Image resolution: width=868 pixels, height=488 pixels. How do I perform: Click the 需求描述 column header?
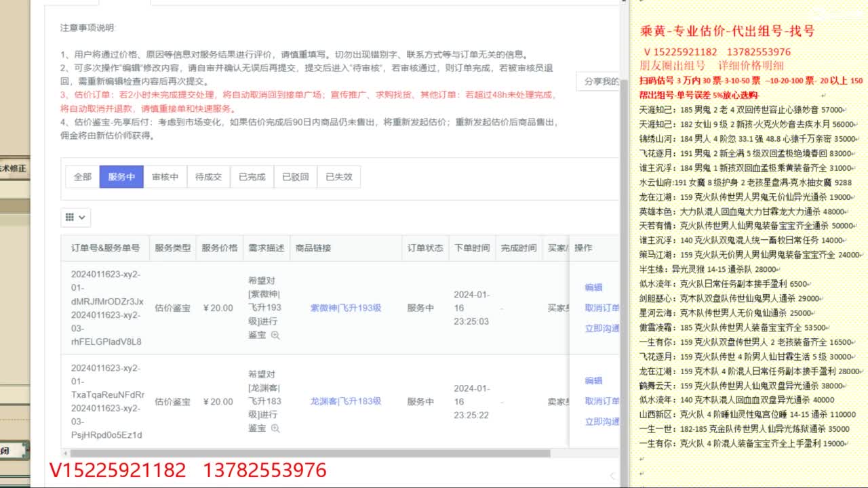tap(266, 248)
